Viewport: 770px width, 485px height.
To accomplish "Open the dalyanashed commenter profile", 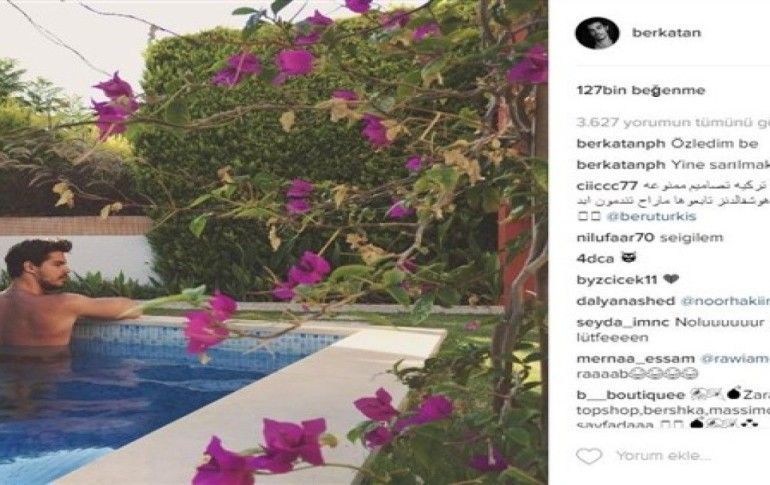I will pyautogui.click(x=626, y=301).
